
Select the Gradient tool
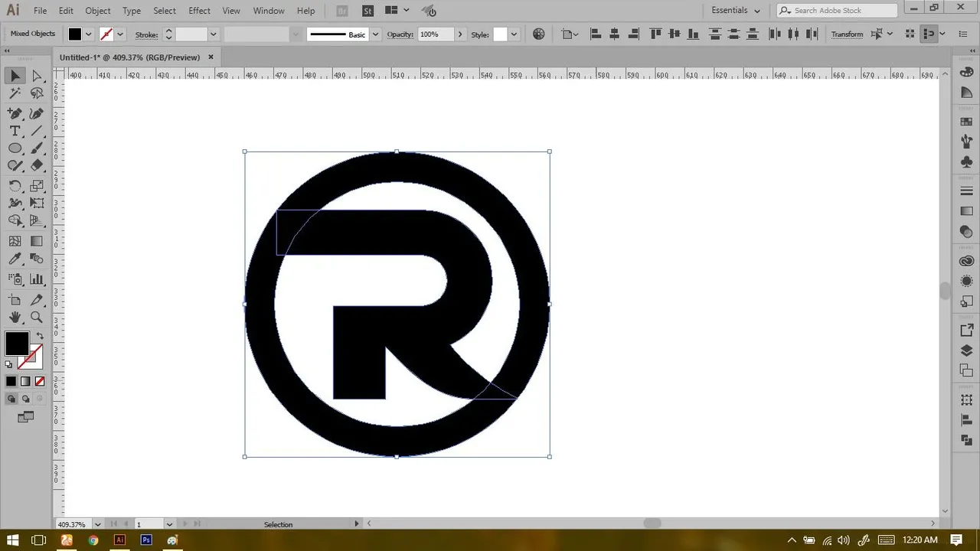[x=37, y=241]
